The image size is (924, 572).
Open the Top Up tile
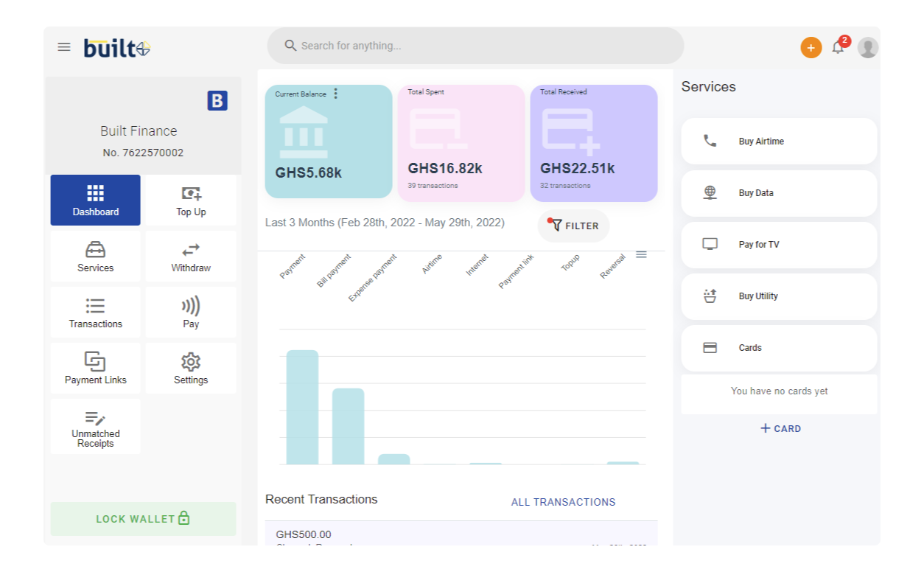(x=191, y=200)
